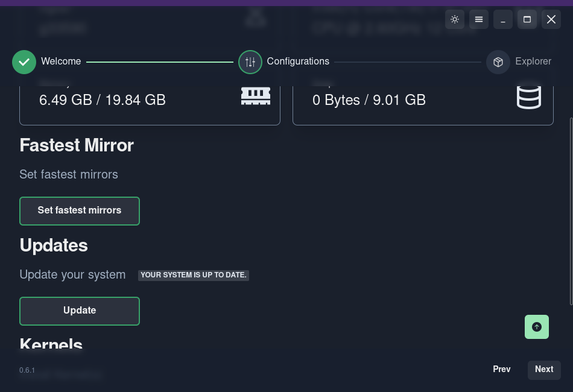The width and height of the screenshot is (573, 392).
Task: Go to the previous page with Prev
Action: point(502,369)
